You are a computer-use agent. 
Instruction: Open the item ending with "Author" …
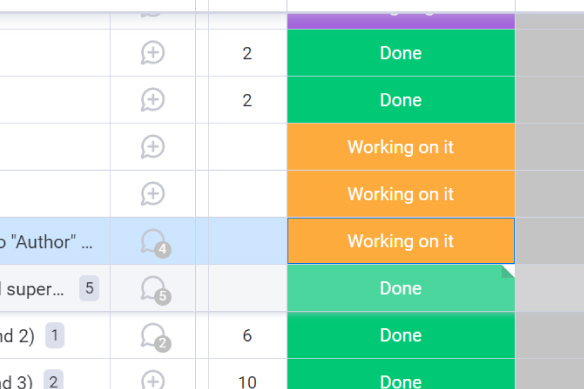pos(46,242)
